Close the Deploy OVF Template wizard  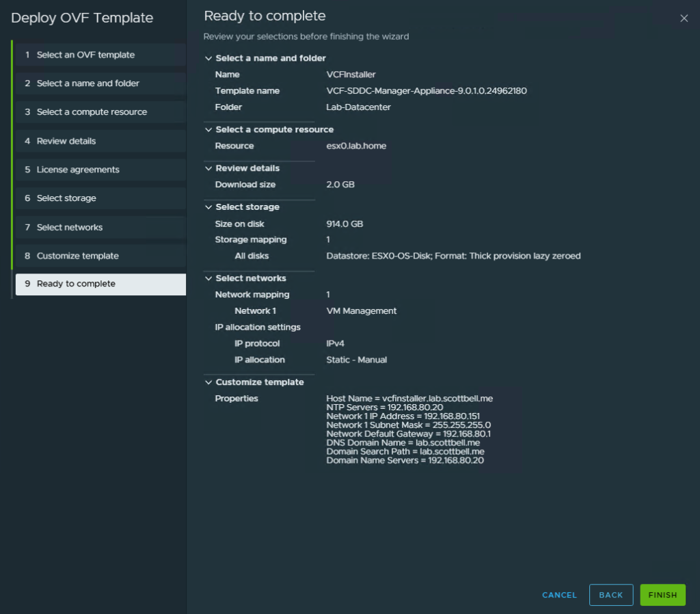tap(684, 18)
